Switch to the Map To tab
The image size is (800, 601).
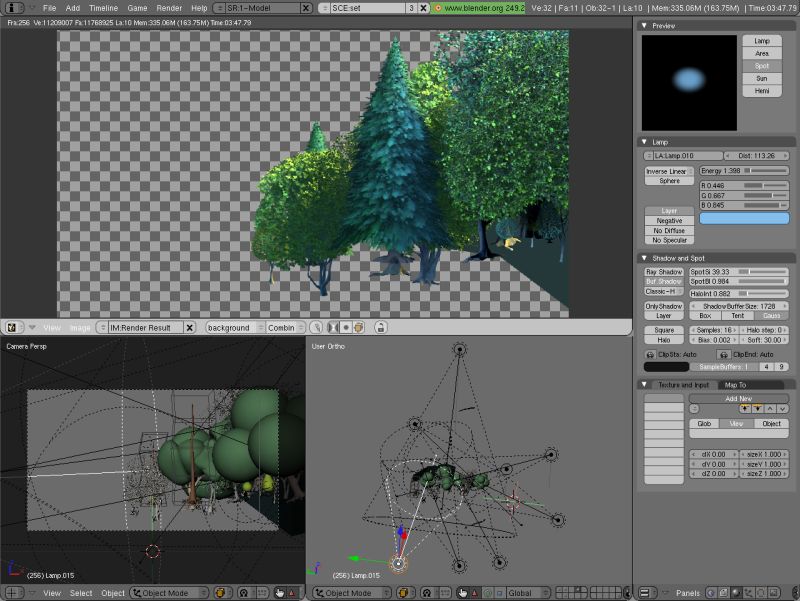(x=735, y=384)
